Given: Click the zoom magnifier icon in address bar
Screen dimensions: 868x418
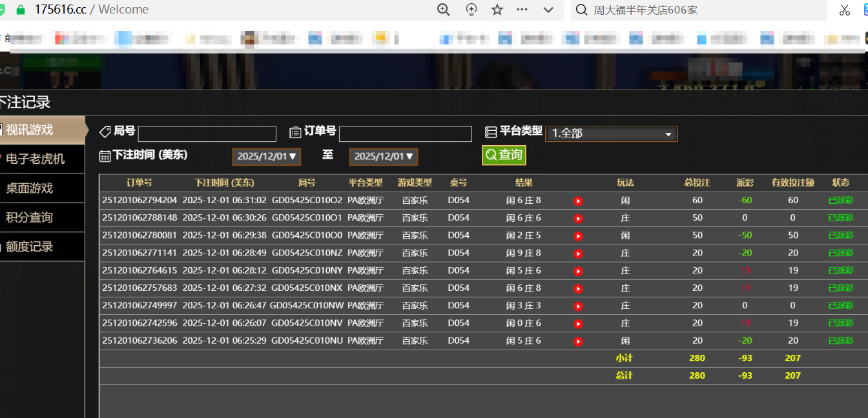Looking at the screenshot, I should pyautogui.click(x=444, y=10).
